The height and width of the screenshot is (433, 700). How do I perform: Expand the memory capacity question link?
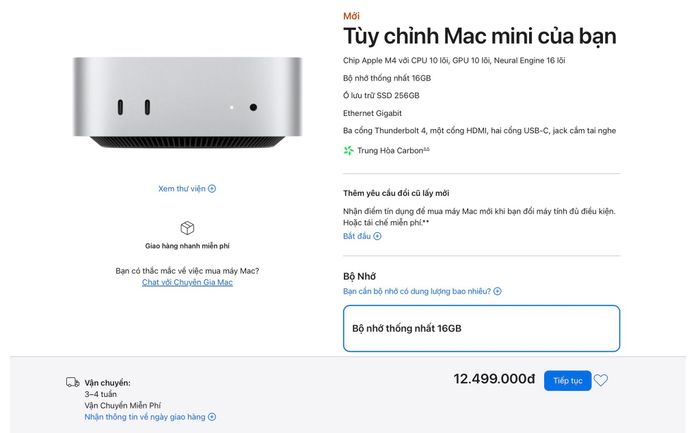(421, 291)
